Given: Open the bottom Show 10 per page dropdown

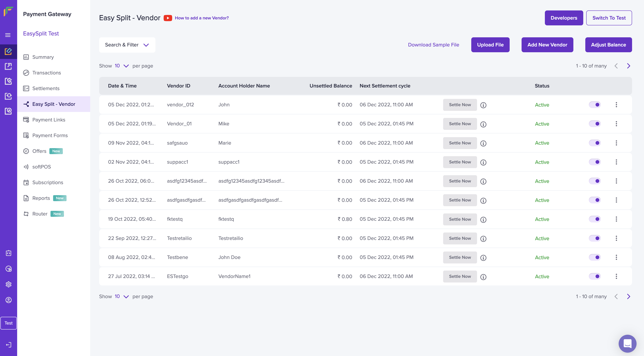Looking at the screenshot, I should tap(121, 296).
